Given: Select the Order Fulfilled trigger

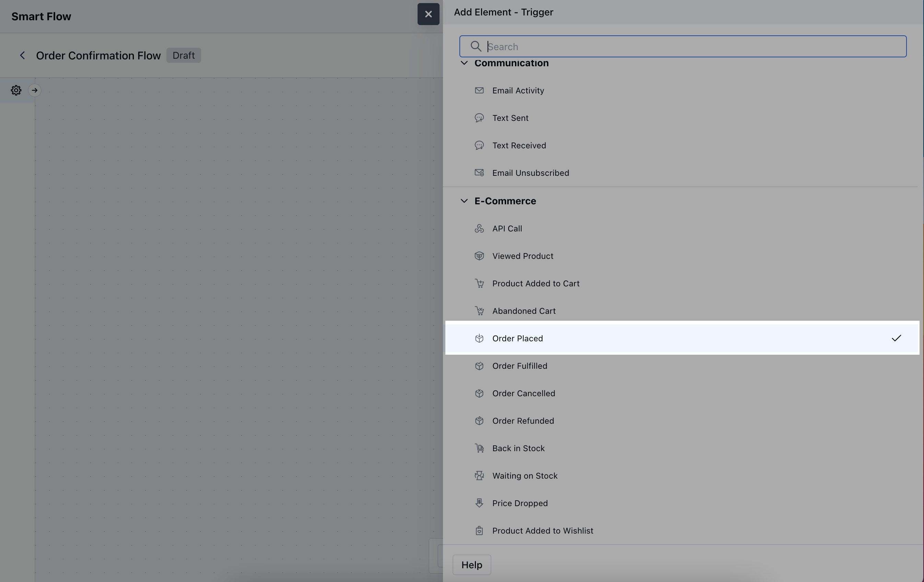Looking at the screenshot, I should coord(519,366).
